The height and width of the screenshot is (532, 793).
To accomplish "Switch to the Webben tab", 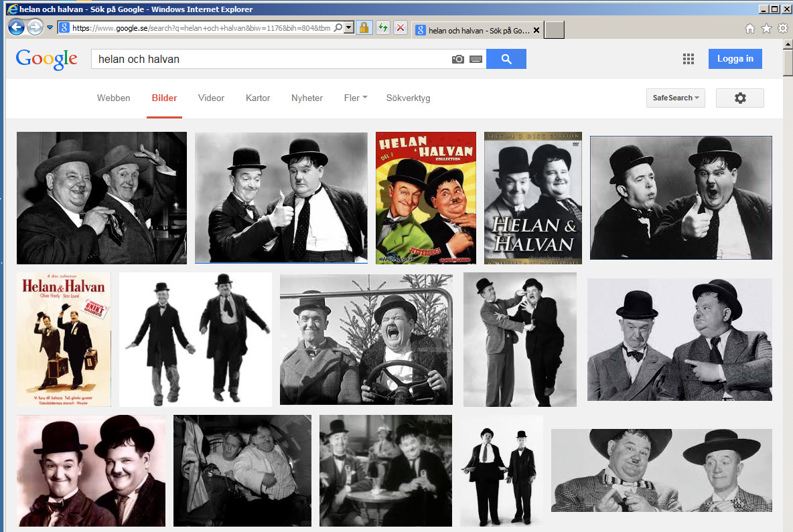I will 113,98.
